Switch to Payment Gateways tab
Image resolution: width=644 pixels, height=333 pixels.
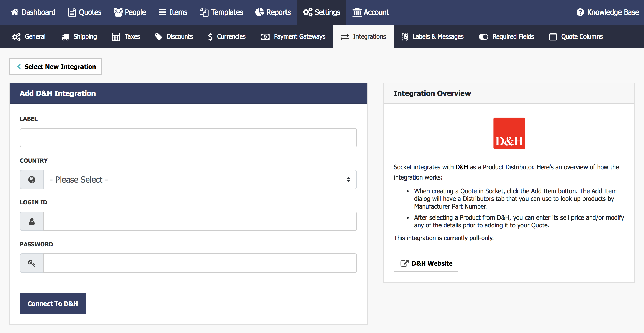[293, 37]
